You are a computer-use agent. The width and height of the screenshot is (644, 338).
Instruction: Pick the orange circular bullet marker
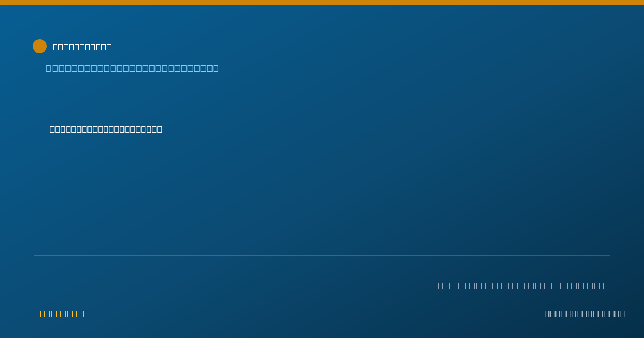coord(40,46)
